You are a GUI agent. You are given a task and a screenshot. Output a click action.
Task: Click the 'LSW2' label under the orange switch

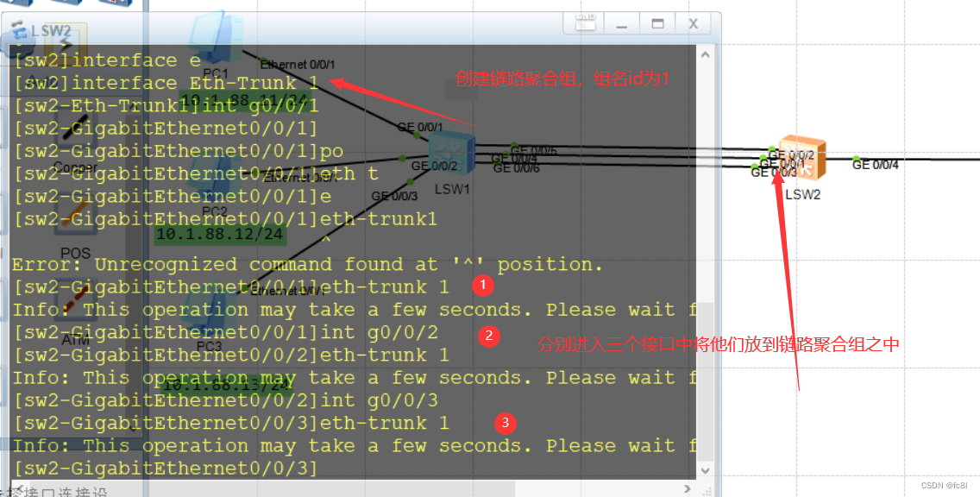(802, 194)
